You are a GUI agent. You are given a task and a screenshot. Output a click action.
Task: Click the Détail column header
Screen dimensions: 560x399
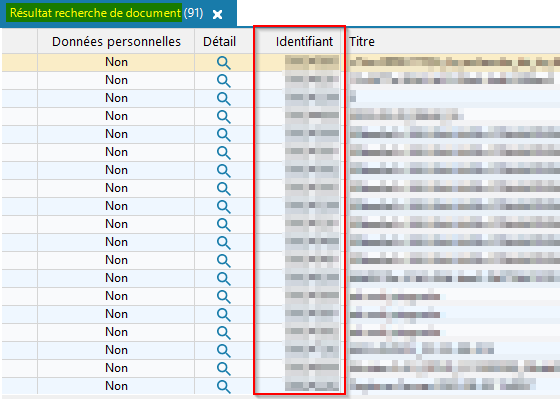(220, 41)
